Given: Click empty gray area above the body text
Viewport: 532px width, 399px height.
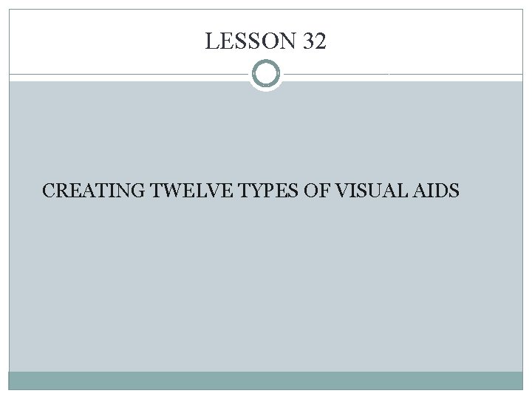Looking at the screenshot, I should tap(266, 133).
